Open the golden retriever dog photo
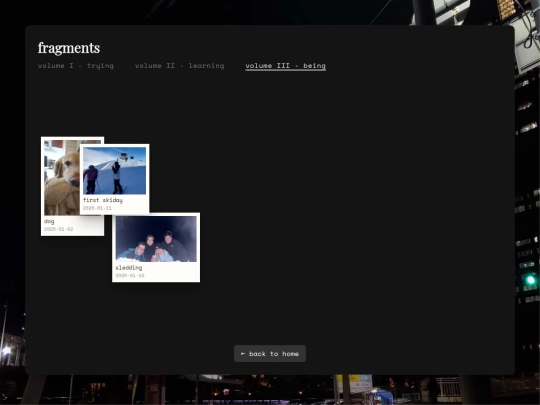Image resolution: width=540 pixels, height=405 pixels. [62, 178]
